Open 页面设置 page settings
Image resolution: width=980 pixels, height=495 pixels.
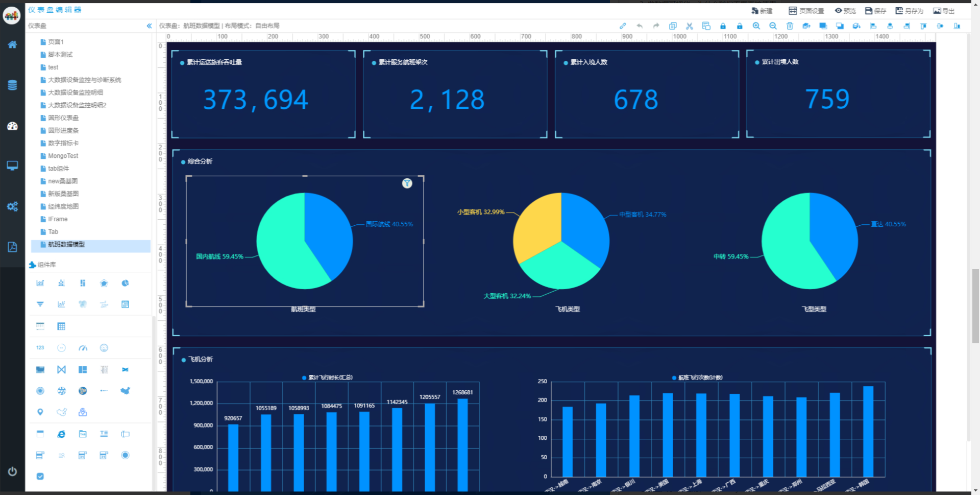[x=806, y=11]
